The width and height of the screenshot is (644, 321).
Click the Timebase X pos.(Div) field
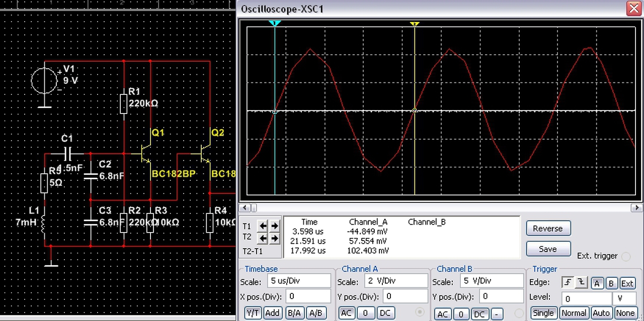pos(308,296)
